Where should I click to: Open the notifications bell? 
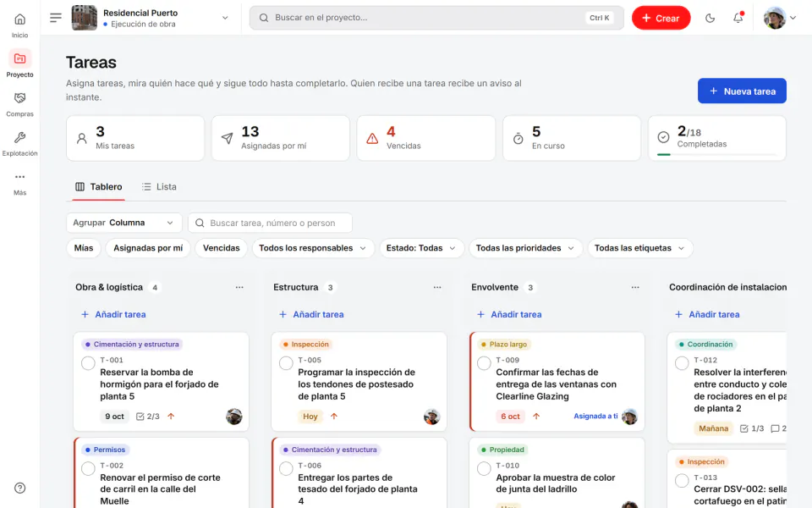738,18
